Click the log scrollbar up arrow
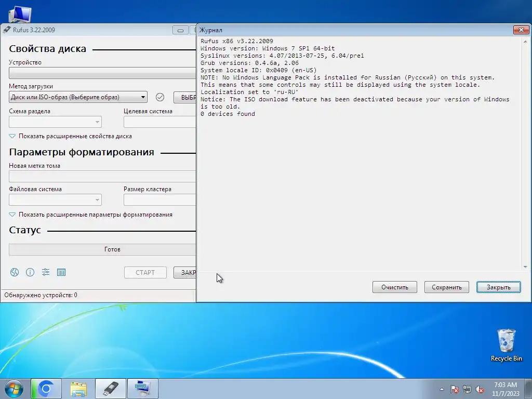Image resolution: width=532 pixels, height=399 pixels. click(525, 41)
